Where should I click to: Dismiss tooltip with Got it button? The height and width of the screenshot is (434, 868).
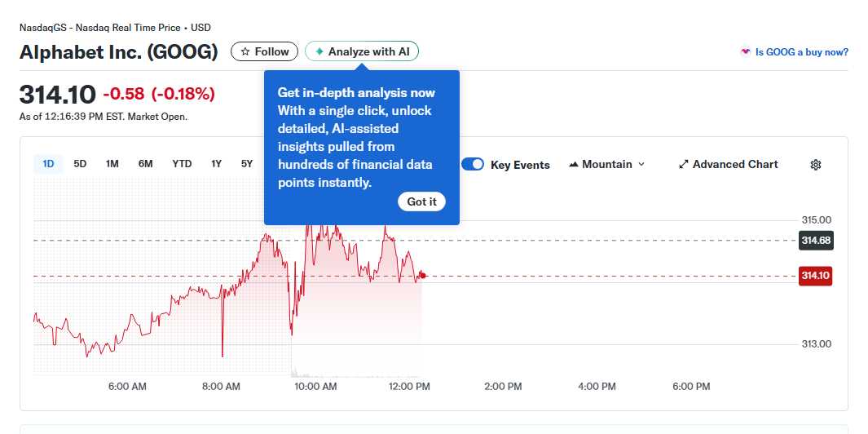pyautogui.click(x=421, y=201)
